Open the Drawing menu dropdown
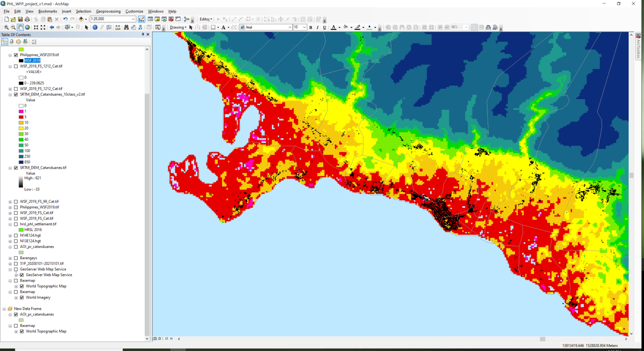This screenshot has width=644, height=351. 178,28
